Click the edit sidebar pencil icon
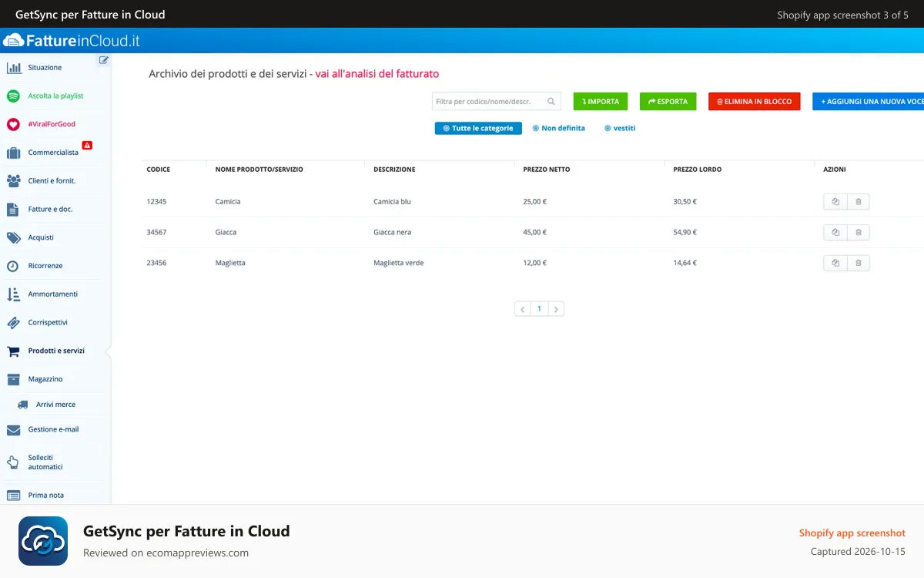The image size is (924, 578). [x=103, y=60]
